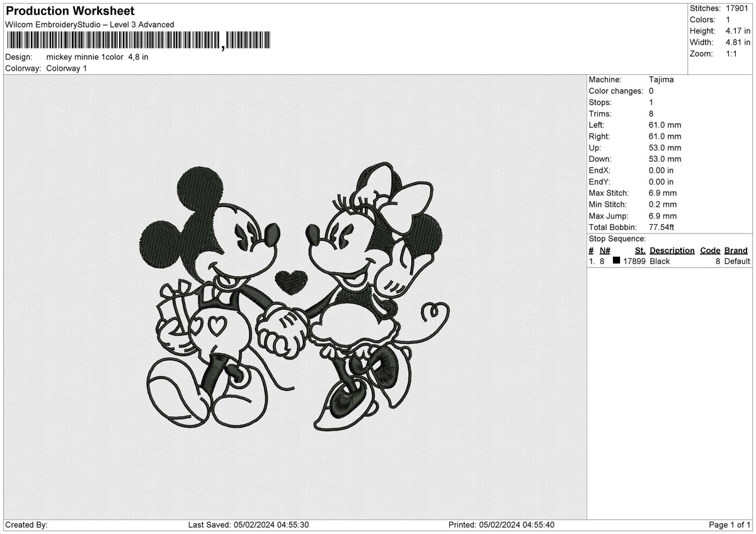Click the Black description in stop sequence

pyautogui.click(x=660, y=261)
